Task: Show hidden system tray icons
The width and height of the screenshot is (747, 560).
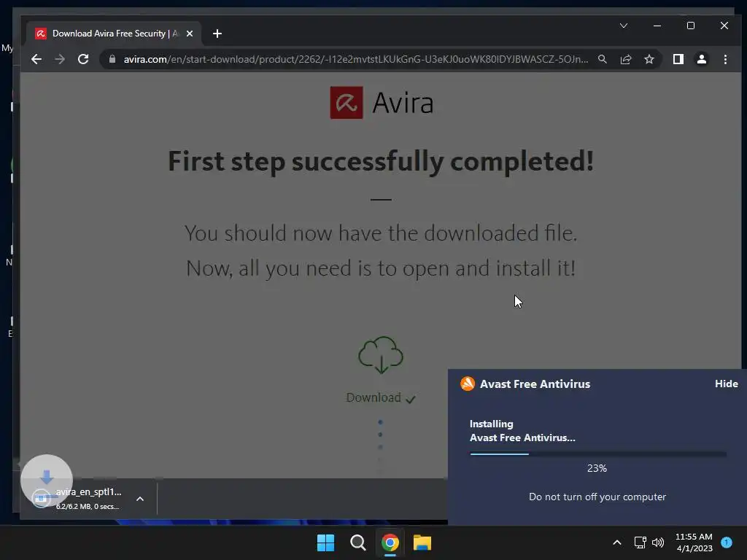Action: click(617, 542)
